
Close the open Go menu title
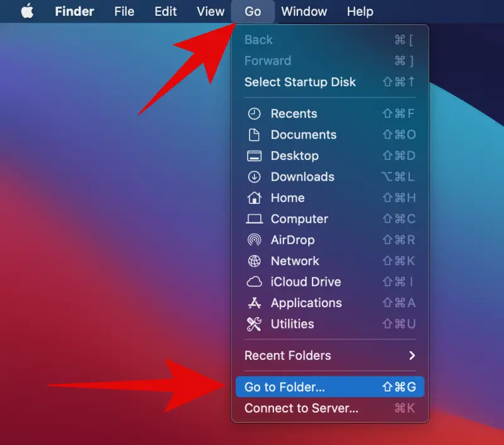tap(253, 11)
